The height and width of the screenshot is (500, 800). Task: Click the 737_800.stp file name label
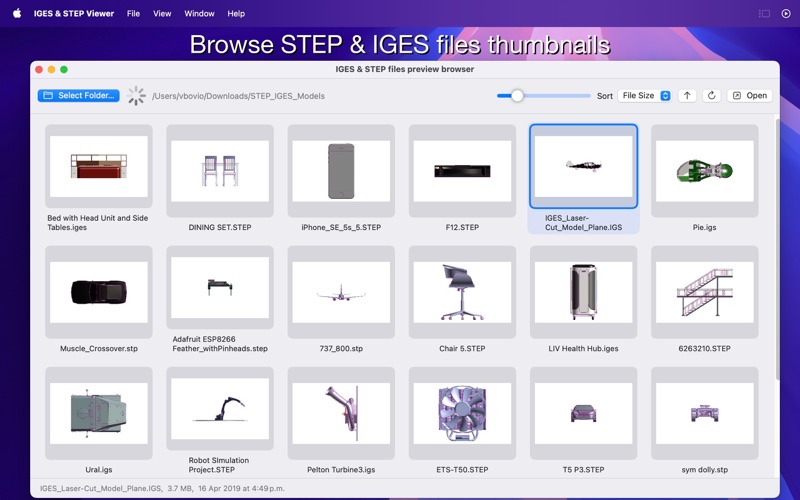point(341,348)
